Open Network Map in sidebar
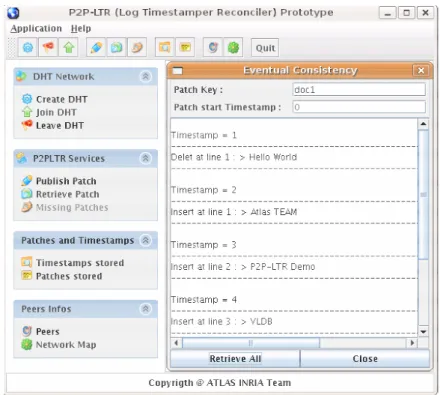 [59, 344]
